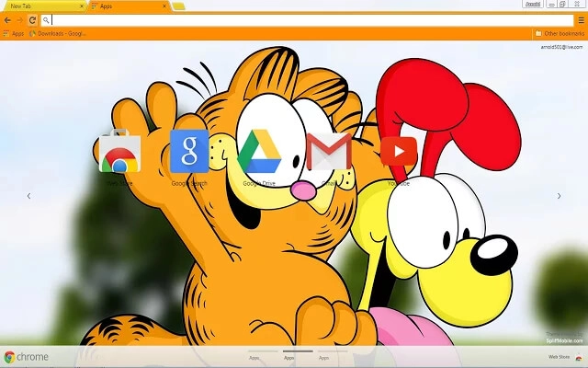Restore down the Chrome window
The width and height of the screenshot is (588, 368).
[x=562, y=4]
